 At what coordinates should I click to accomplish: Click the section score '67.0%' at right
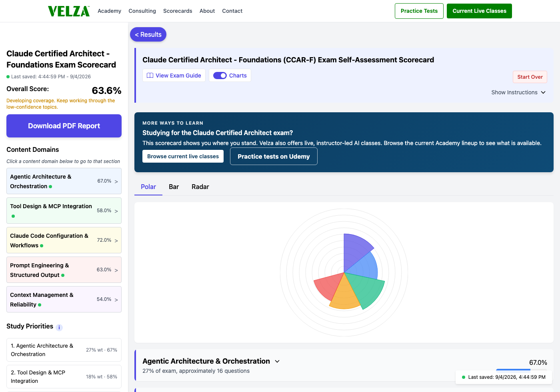(x=538, y=362)
